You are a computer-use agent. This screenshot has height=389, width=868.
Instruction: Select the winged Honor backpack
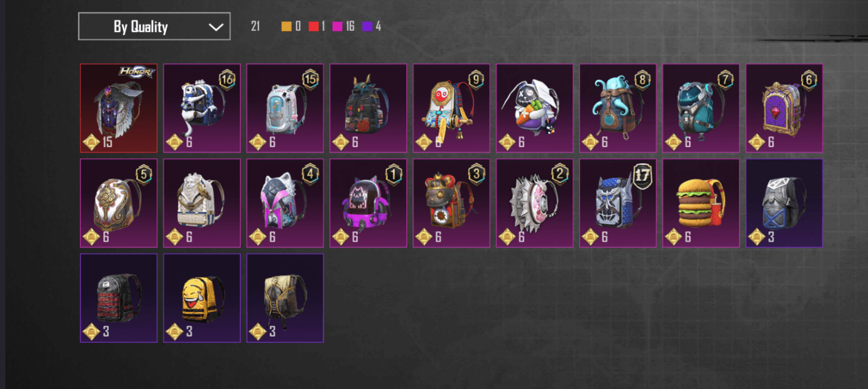pos(119,108)
